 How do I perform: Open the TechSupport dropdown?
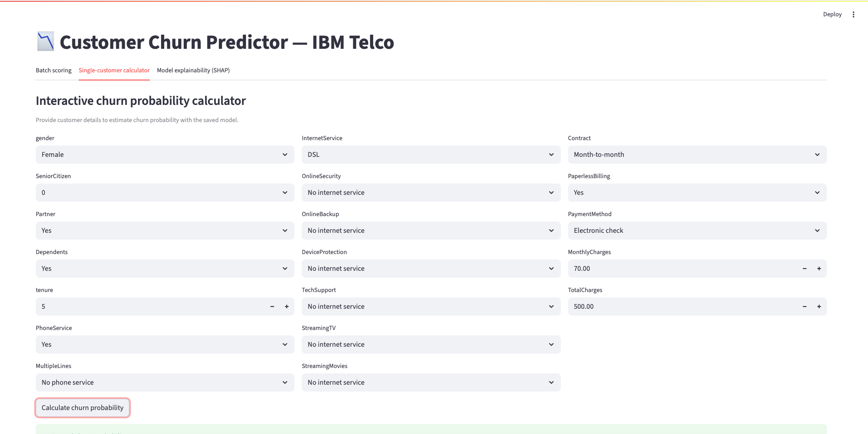tap(431, 307)
